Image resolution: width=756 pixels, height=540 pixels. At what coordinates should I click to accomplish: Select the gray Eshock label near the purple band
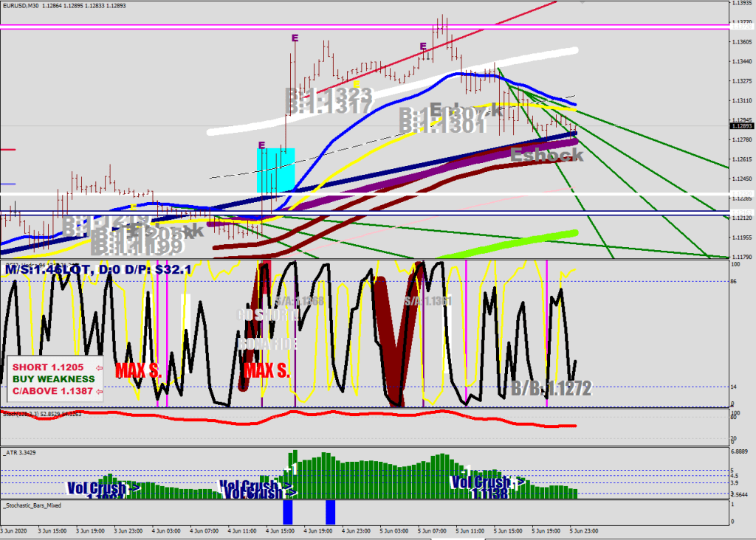click(x=547, y=155)
